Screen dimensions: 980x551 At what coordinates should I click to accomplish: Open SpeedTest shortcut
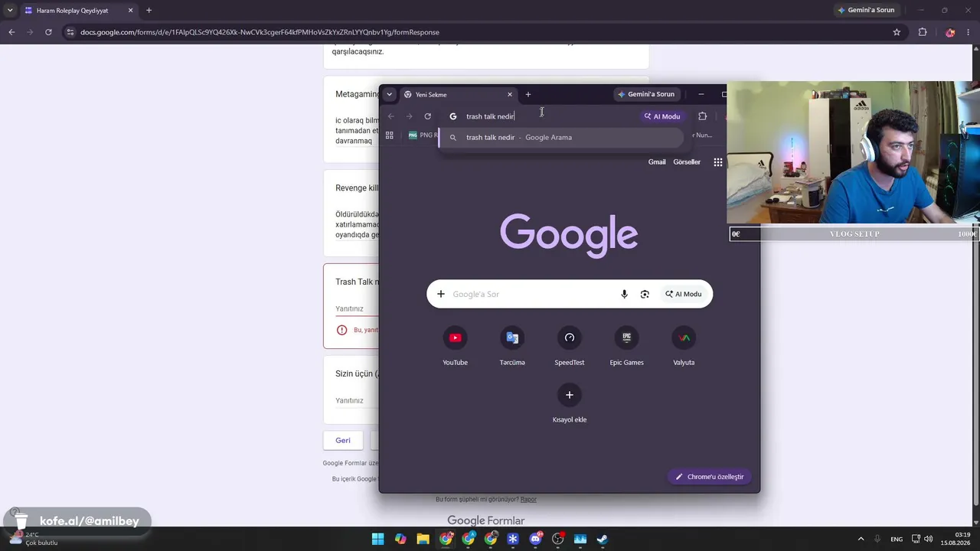tap(570, 346)
